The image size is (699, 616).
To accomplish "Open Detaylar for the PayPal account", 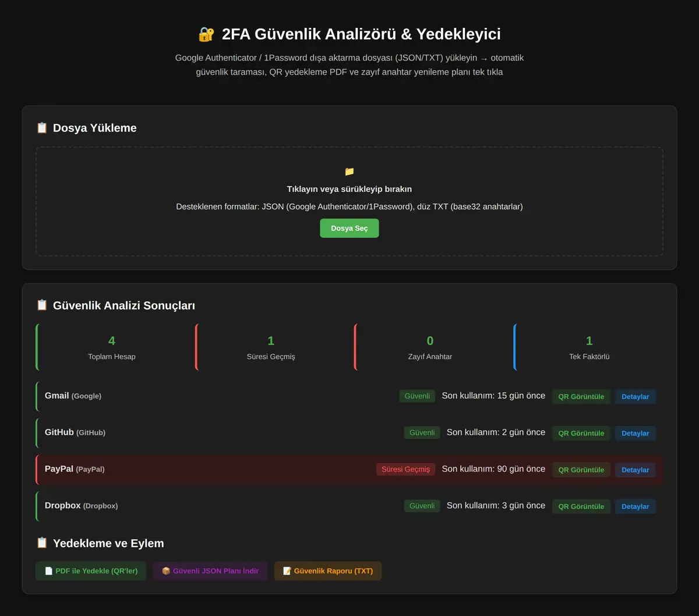I will [636, 470].
